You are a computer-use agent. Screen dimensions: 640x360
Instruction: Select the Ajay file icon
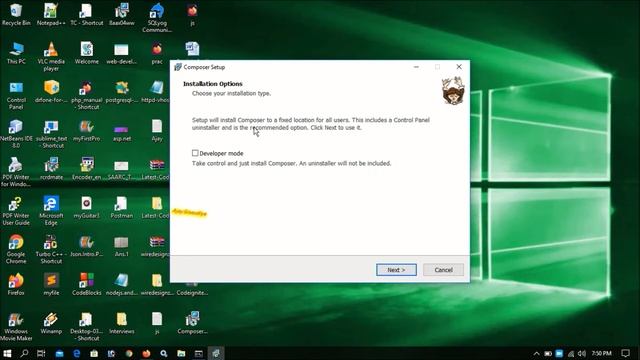click(x=157, y=131)
